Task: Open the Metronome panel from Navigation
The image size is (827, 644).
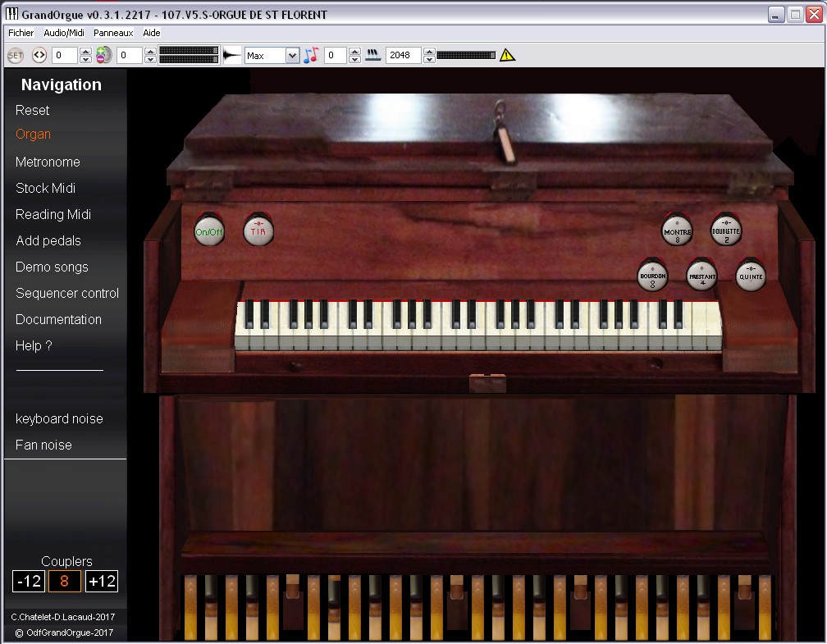Action: 48,162
